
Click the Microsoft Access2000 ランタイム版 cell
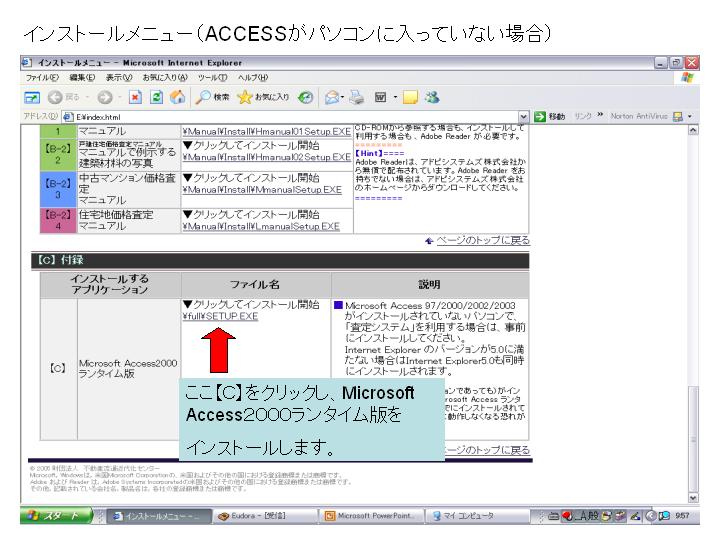128,369
